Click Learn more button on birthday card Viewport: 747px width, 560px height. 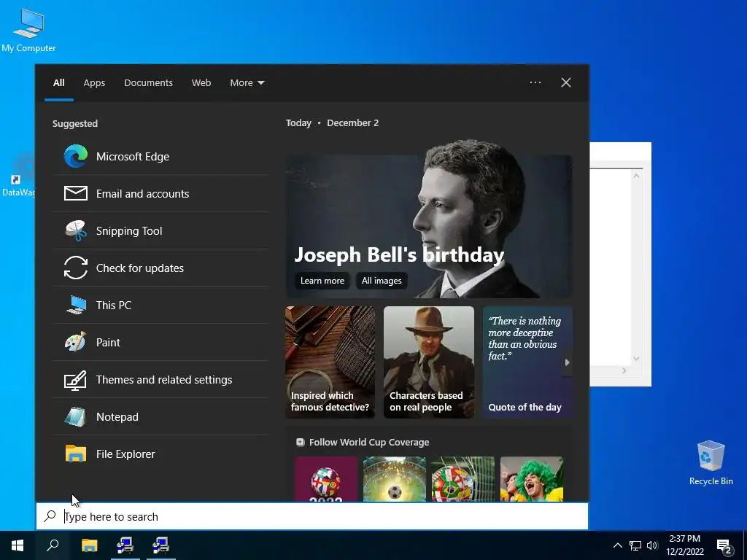tap(322, 281)
